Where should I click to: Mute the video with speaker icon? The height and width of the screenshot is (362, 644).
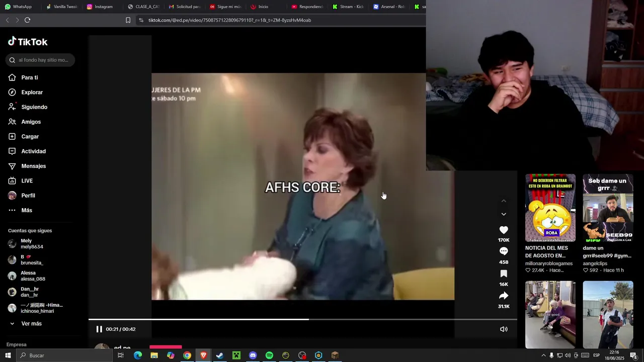click(504, 329)
